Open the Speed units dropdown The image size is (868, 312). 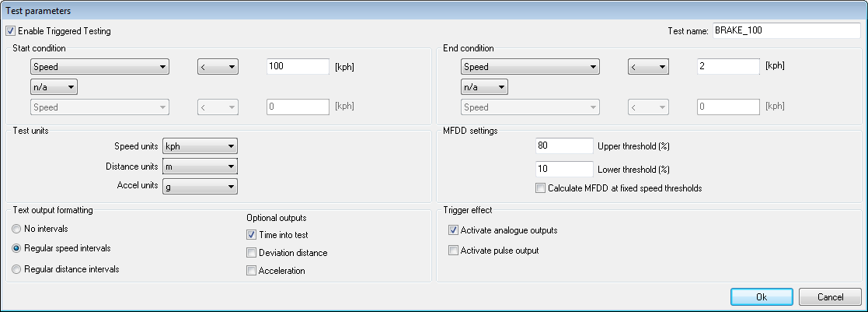[x=200, y=145]
